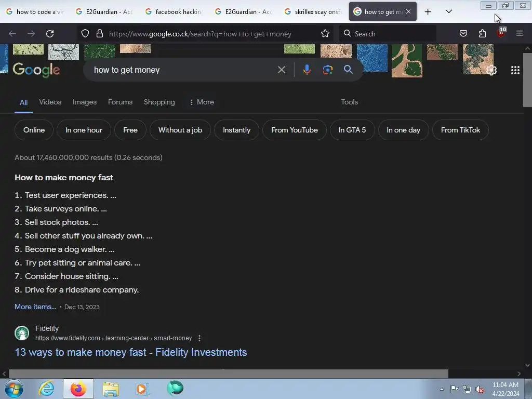Search by image using the Google Lens icon

pyautogui.click(x=327, y=70)
